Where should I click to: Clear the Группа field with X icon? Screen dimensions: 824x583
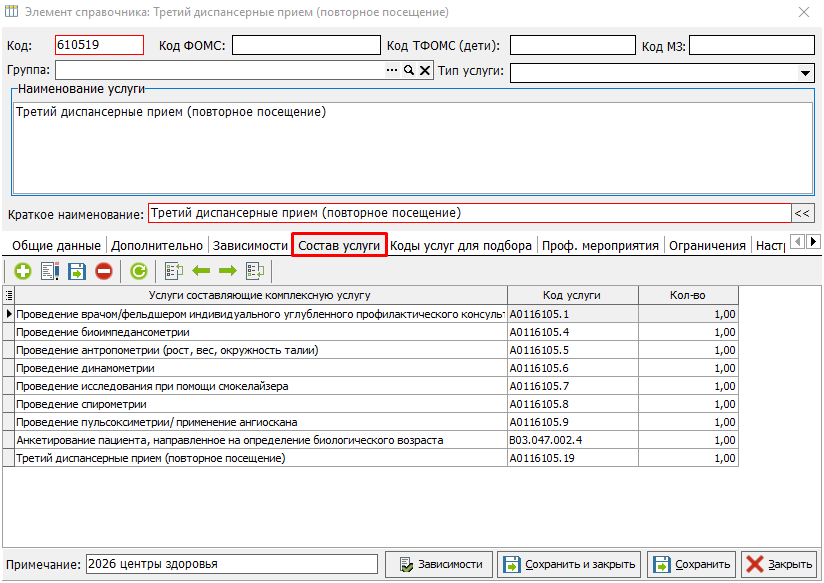pos(424,71)
